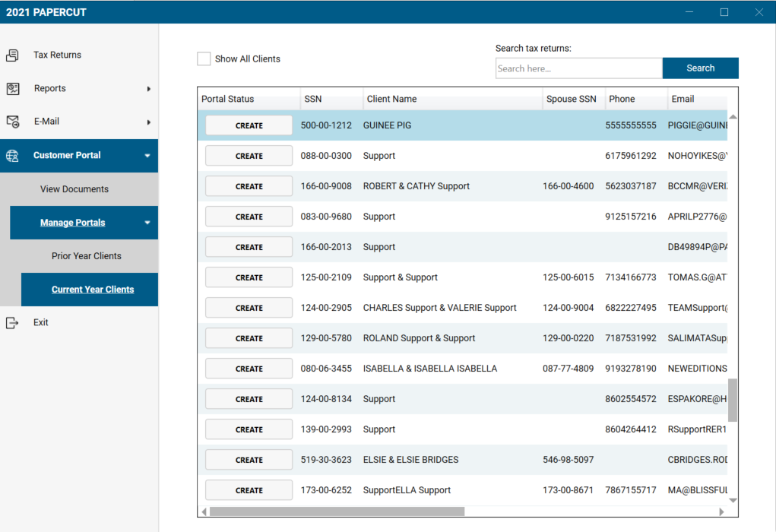Select email starting with DB49894P
776x532 pixels.
click(697, 248)
